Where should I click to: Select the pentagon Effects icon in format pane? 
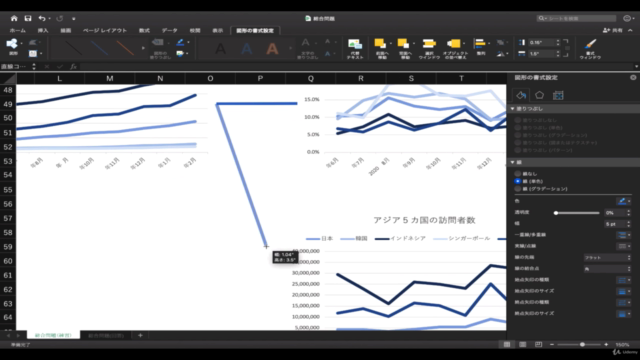click(x=539, y=95)
